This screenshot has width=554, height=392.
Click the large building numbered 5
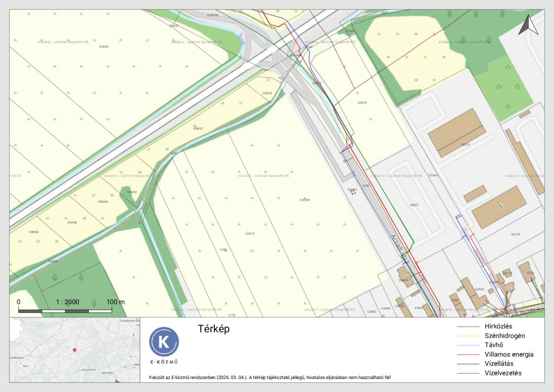[x=499, y=207]
